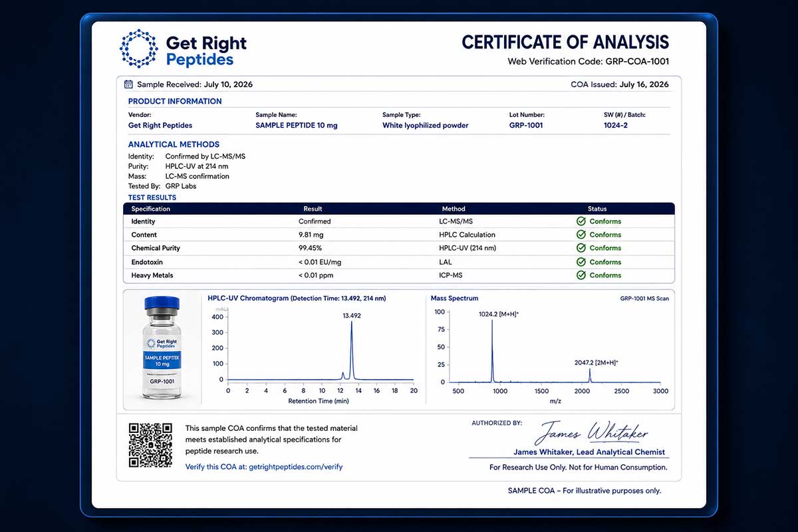This screenshot has height=532, width=798.
Task: Open the getrightpeptides.com/verify link
Action: coord(295,467)
